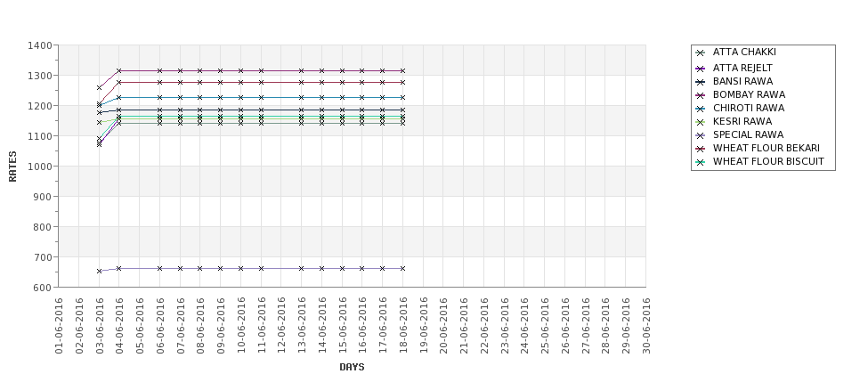Click lowest line's data point on 18-06-2016
Screen dimensions: 868x382
pyautogui.click(x=402, y=268)
